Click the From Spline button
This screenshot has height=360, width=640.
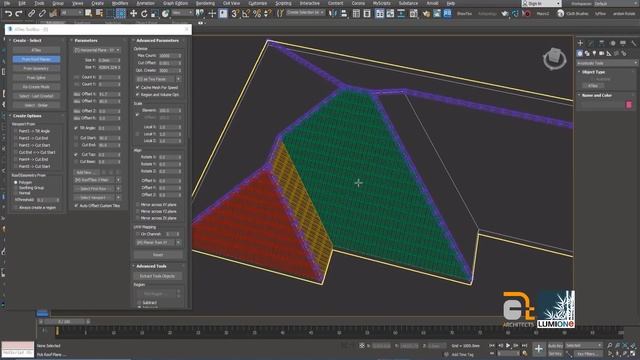(x=36, y=78)
